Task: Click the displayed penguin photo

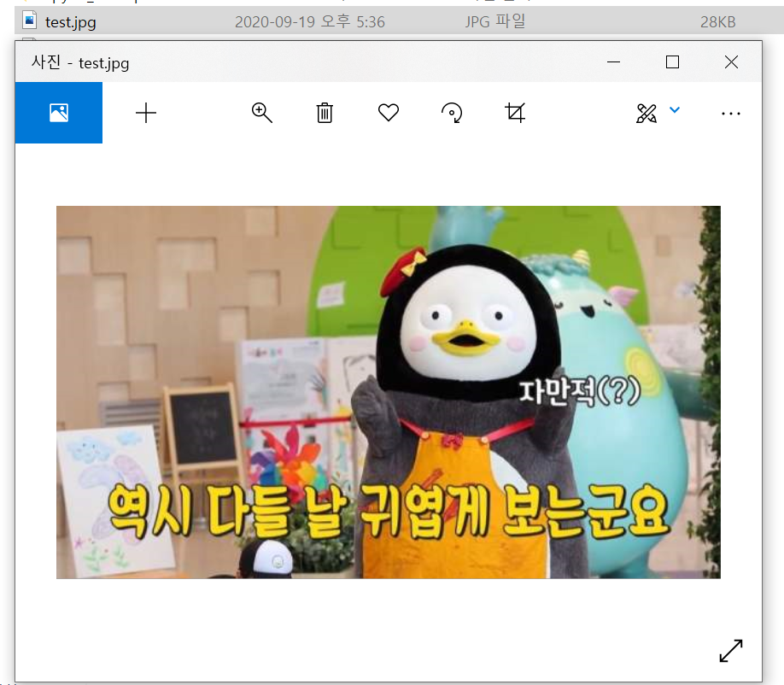Action: [389, 393]
